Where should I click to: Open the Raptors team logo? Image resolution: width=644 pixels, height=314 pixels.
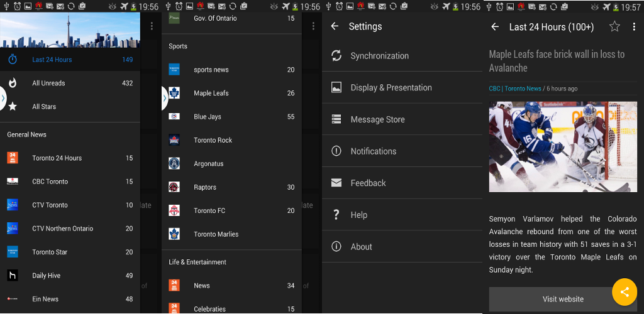point(174,187)
